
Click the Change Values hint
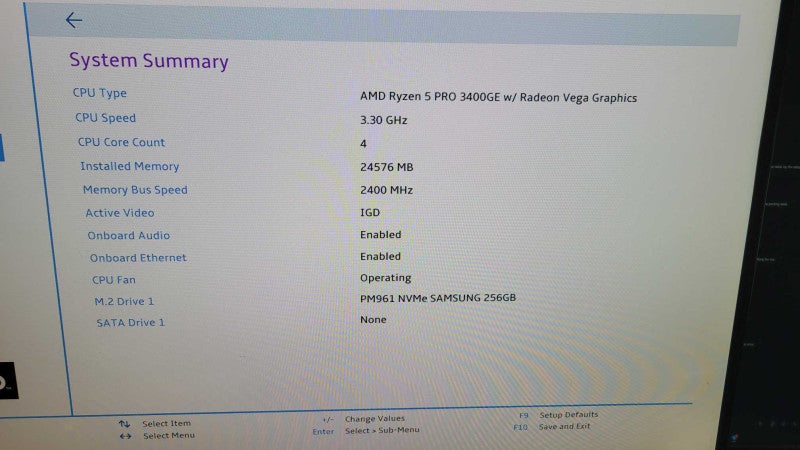point(375,419)
